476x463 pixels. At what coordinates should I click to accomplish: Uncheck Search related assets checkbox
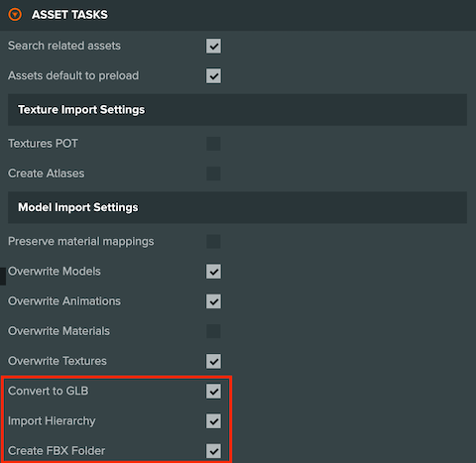pyautogui.click(x=213, y=46)
